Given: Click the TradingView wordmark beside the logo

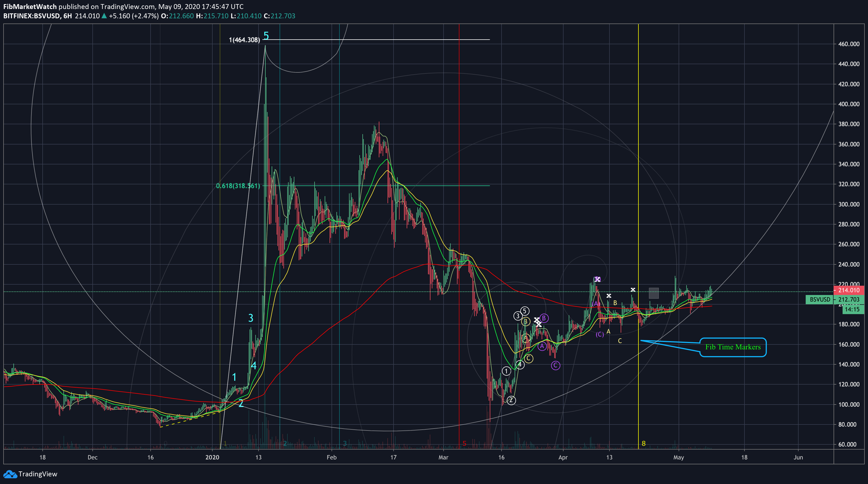Looking at the screenshot, I should pos(38,474).
